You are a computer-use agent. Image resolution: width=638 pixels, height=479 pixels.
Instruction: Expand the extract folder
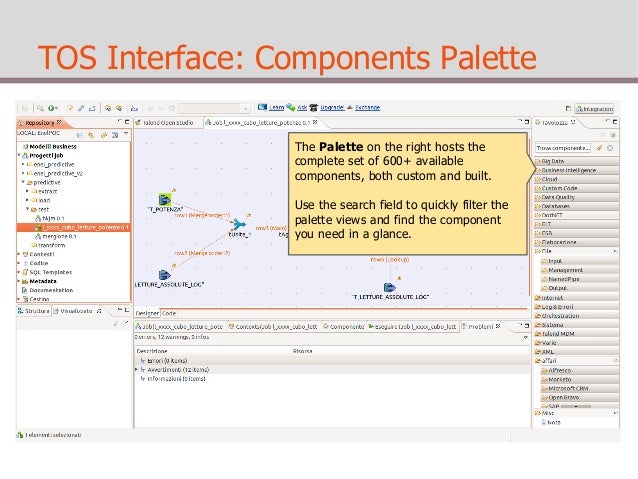click(x=28, y=191)
